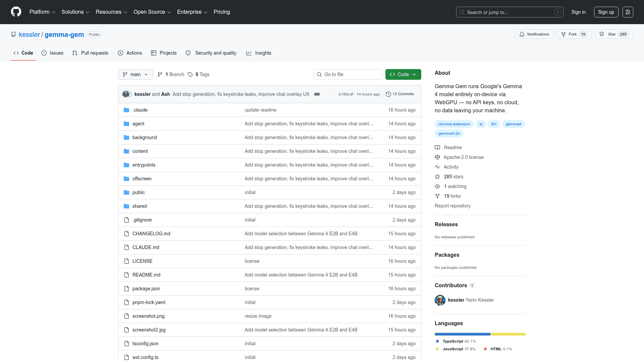Click the Notifications bell button
This screenshot has width=644, height=362.
tap(534, 34)
